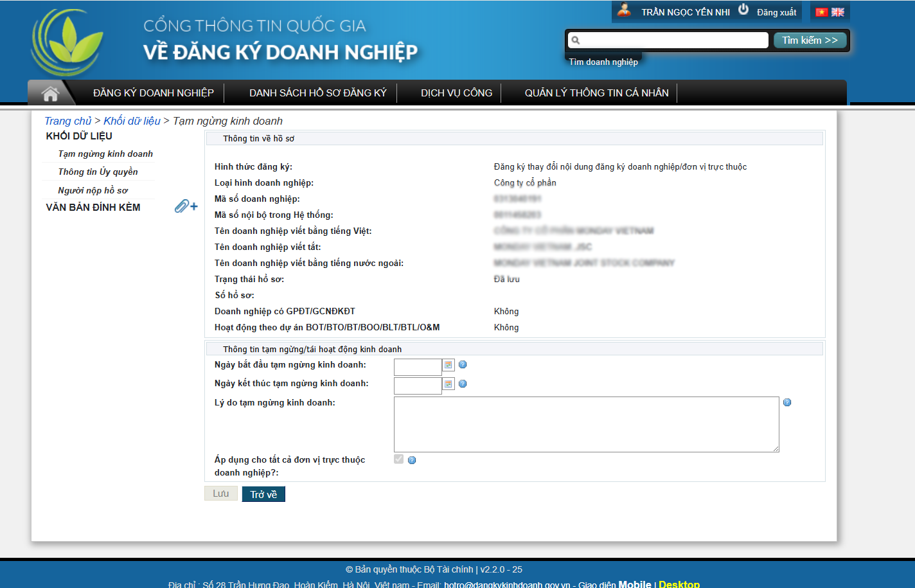Image resolution: width=915 pixels, height=588 pixels.
Task: Click help icon beside end date field
Action: pos(463,384)
